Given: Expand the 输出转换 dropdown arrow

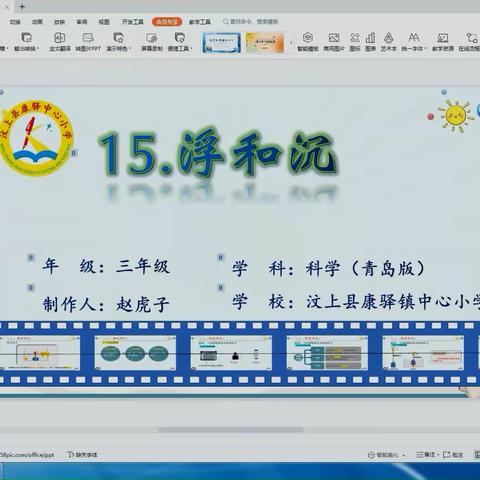Looking at the screenshot, I should (x=38, y=49).
